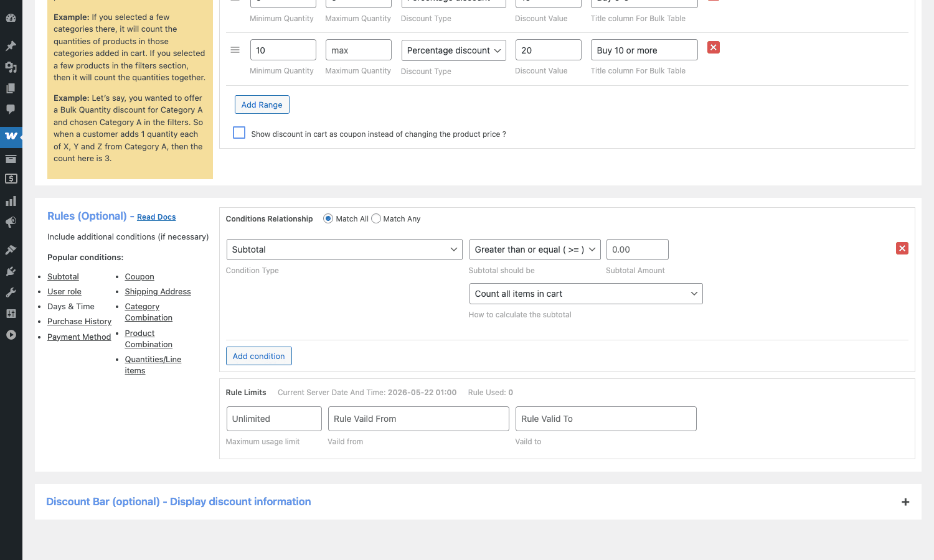Click server date text '2026-05-22 01:00'
Image resolution: width=934 pixels, height=560 pixels.
[x=422, y=393]
